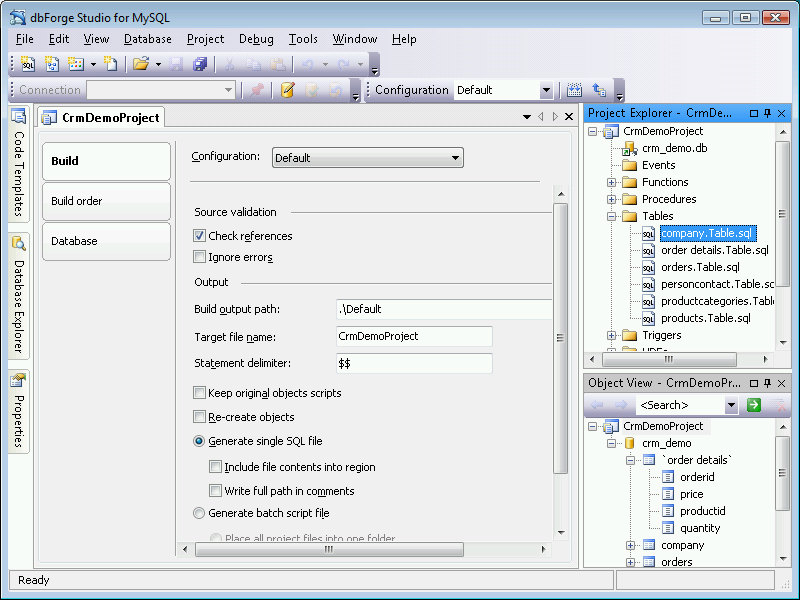Pin the Project Explorer panel
This screenshot has height=600, width=800.
(767, 113)
